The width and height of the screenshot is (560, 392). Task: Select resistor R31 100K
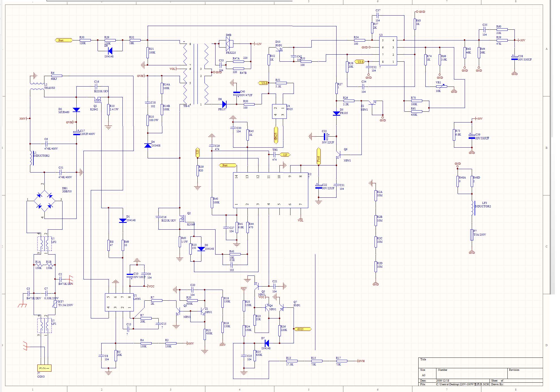[x=148, y=53]
